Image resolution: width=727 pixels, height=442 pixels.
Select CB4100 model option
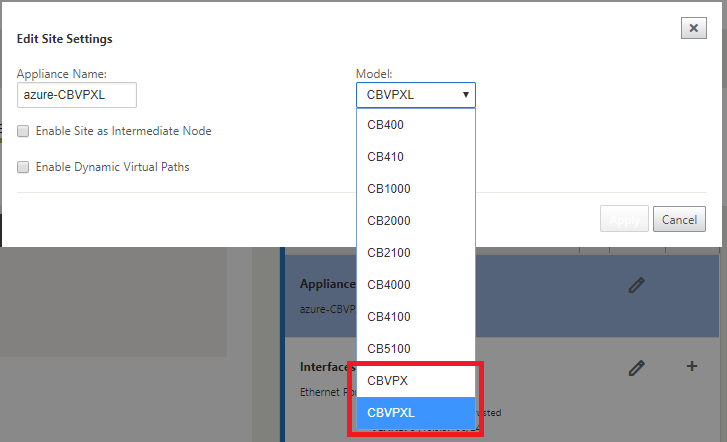coord(416,317)
